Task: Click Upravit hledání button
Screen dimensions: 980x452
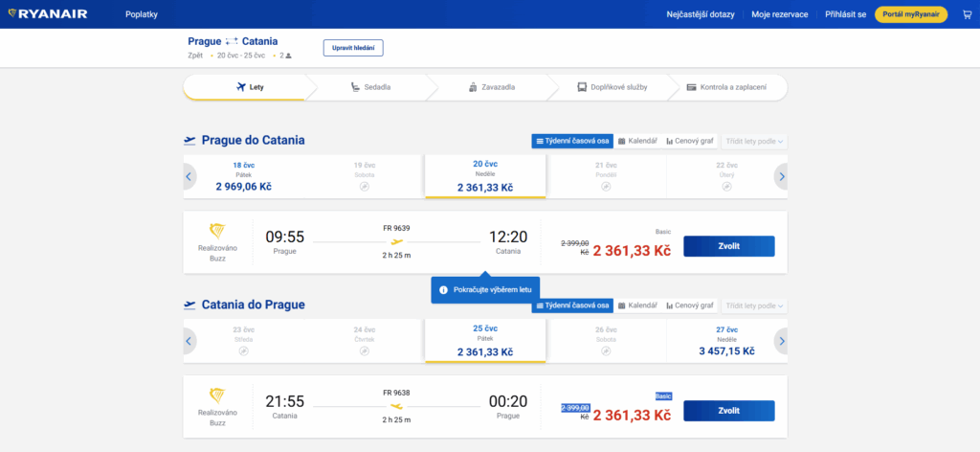Action: point(353,48)
